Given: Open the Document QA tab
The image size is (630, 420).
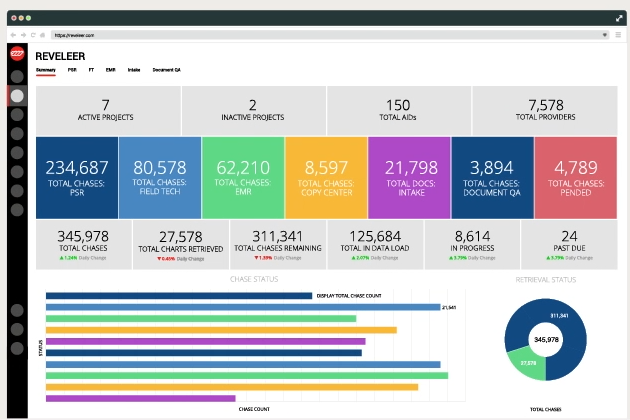Looking at the screenshot, I should point(166,70).
